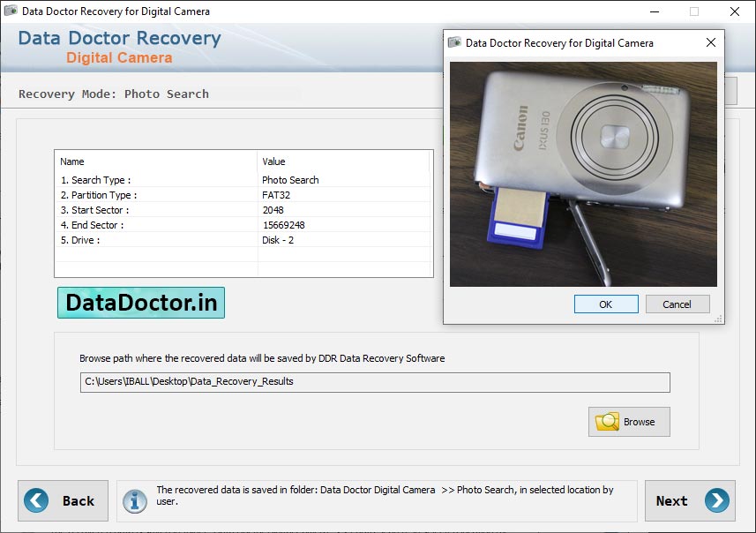The image size is (756, 533).
Task: Click the DataDoctor.in logo
Action: tap(140, 302)
